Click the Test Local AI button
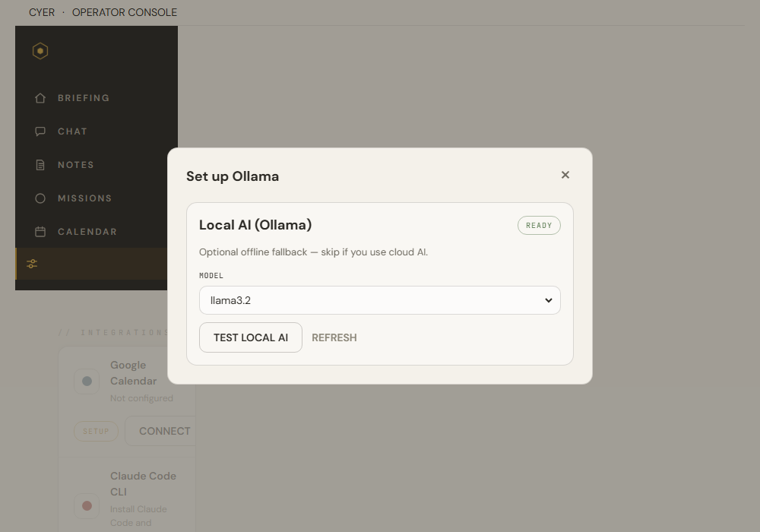 click(251, 337)
